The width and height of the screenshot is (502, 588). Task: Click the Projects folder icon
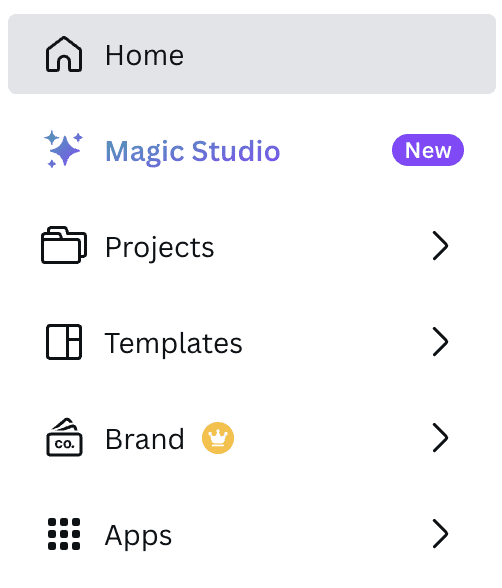(x=64, y=245)
